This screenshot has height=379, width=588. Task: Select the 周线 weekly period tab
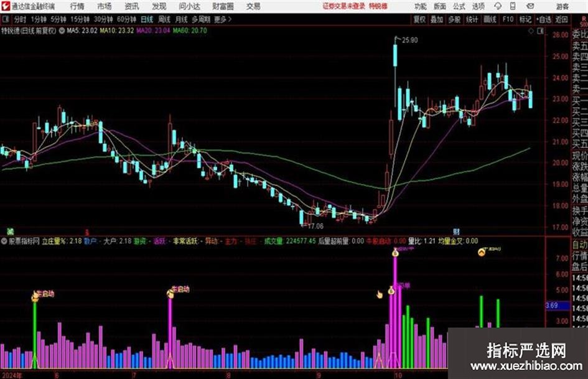coord(164,19)
